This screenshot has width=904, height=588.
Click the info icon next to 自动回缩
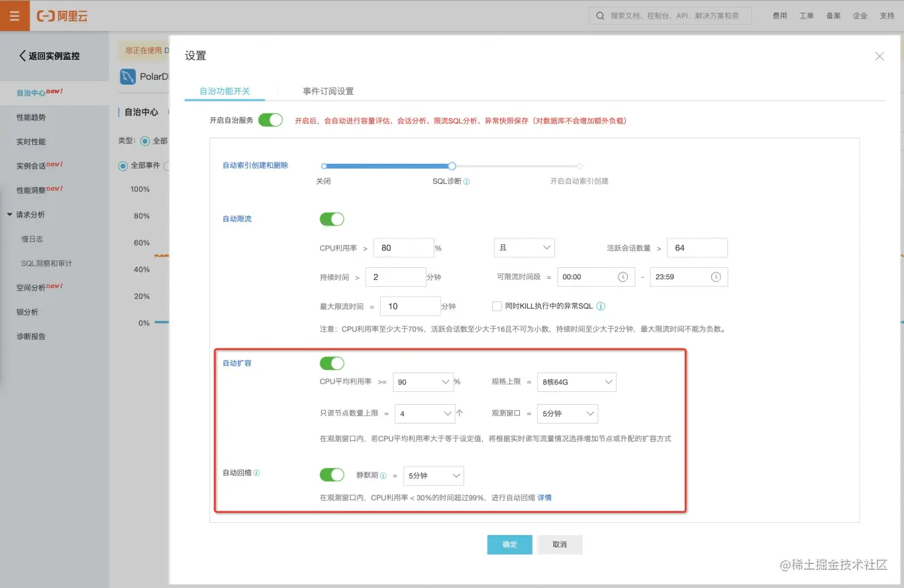[x=257, y=473]
